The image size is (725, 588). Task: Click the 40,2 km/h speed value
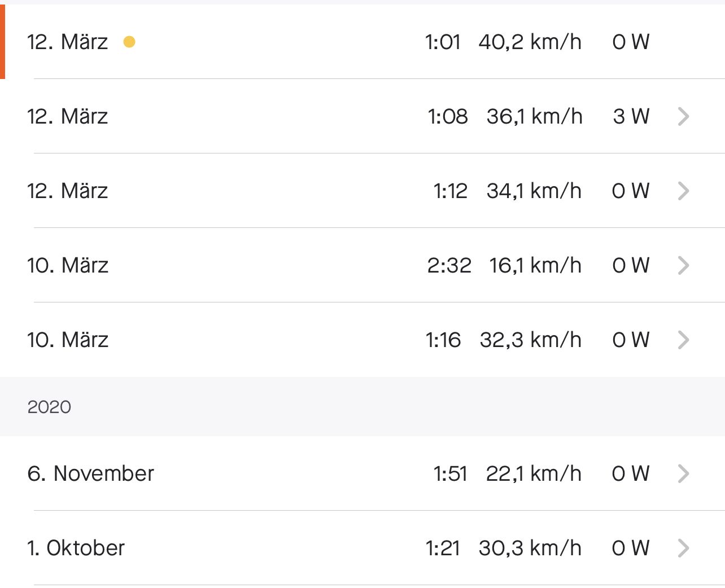pos(530,42)
